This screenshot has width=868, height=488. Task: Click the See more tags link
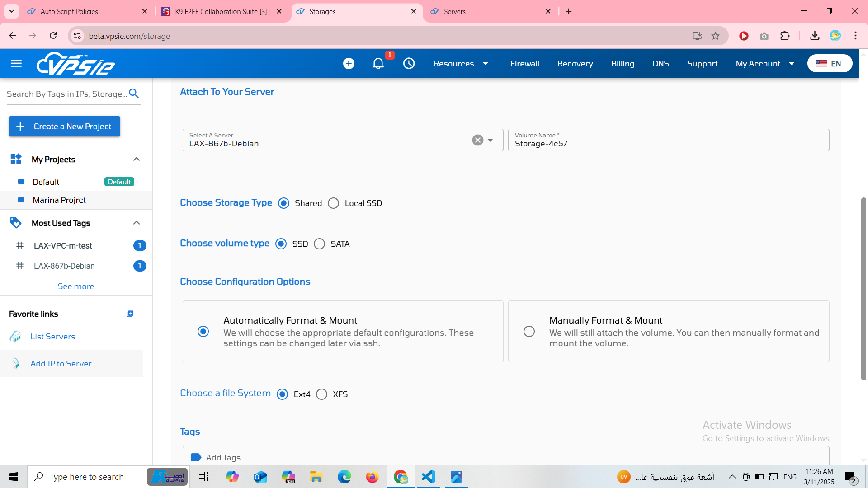pyautogui.click(x=76, y=286)
